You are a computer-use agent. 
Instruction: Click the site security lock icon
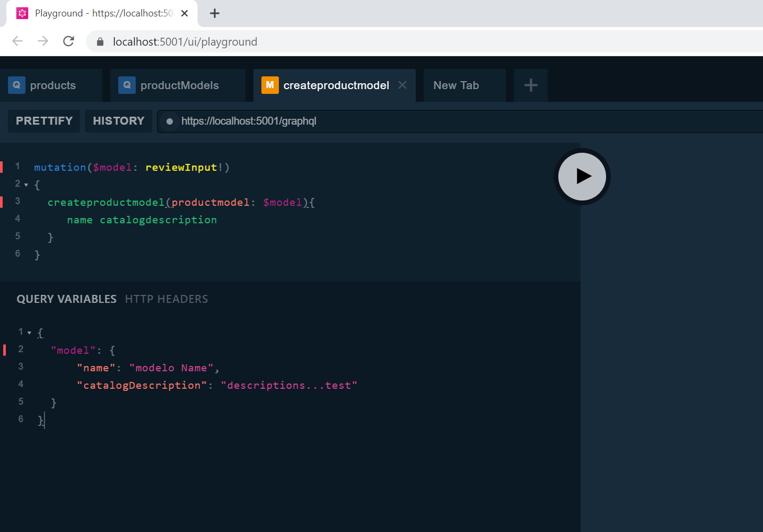click(100, 42)
